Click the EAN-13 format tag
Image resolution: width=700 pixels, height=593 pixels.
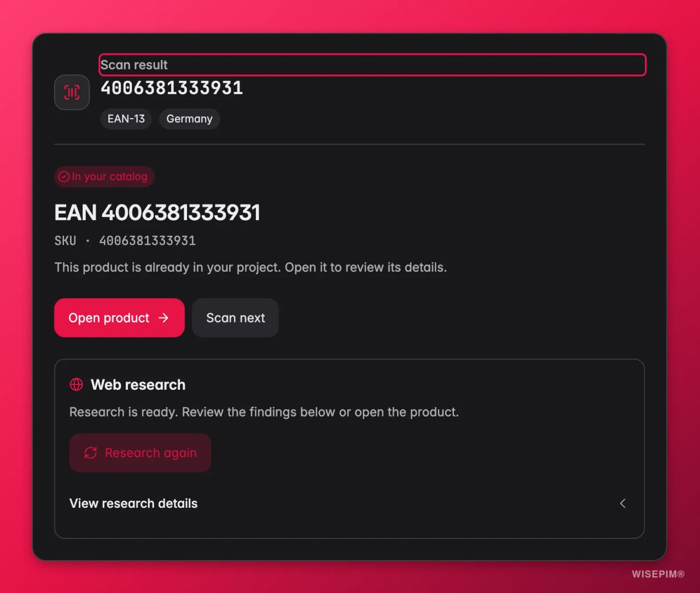(x=126, y=119)
